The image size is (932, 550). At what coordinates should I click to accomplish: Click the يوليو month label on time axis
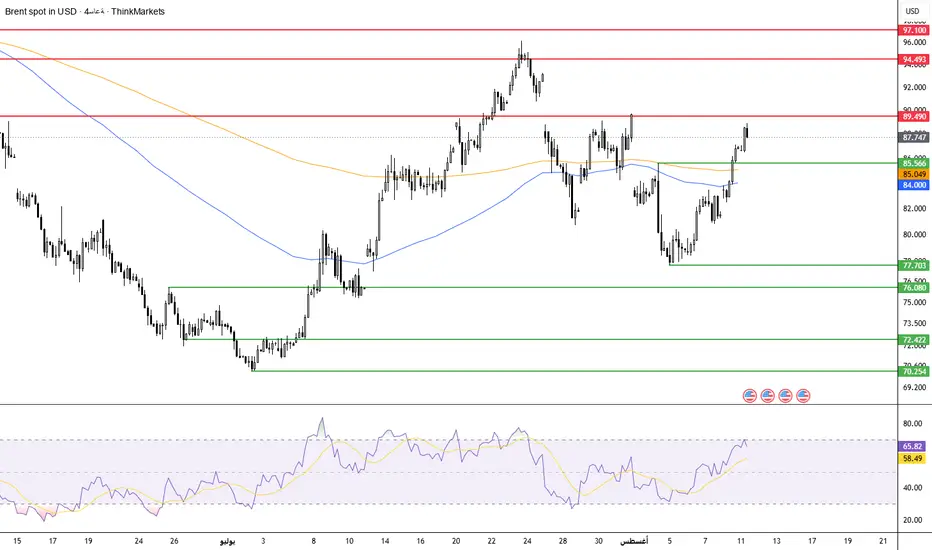(228, 541)
